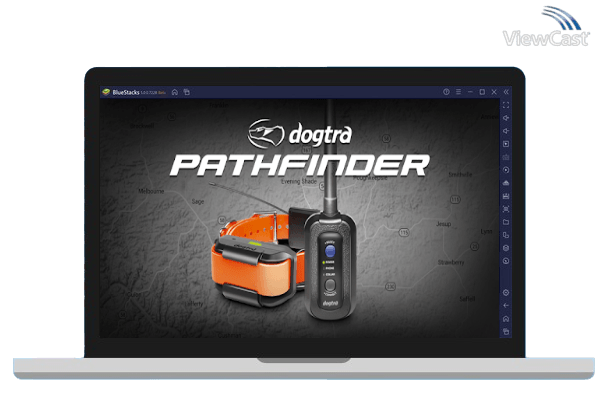The height and width of the screenshot is (414, 602).
Task: Click the icon below the Install APK icon
Action: click(x=506, y=196)
